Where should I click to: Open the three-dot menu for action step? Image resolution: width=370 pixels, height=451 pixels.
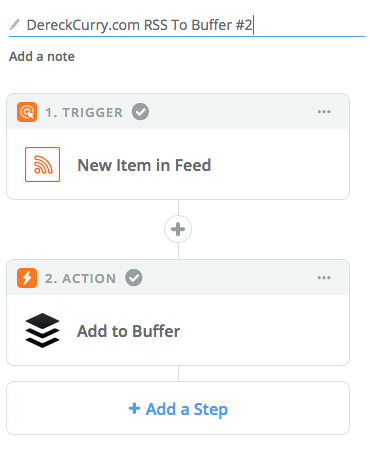point(324,278)
